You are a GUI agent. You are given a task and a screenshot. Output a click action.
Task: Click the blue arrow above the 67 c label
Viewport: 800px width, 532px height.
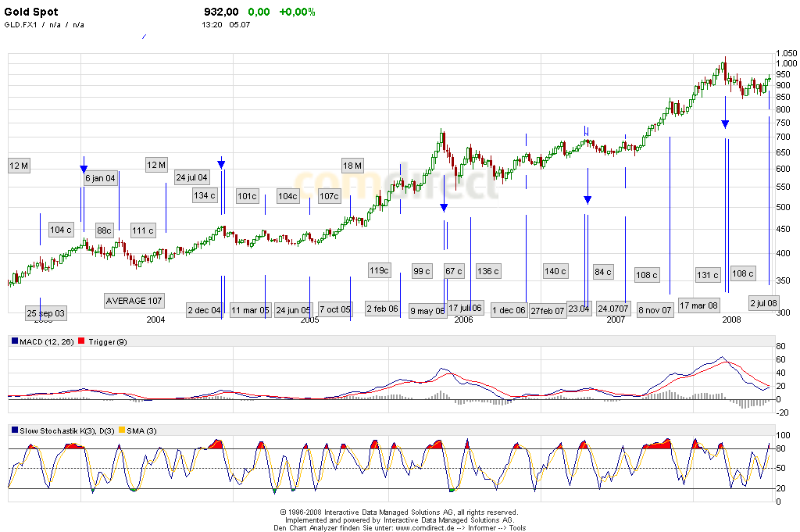point(444,207)
